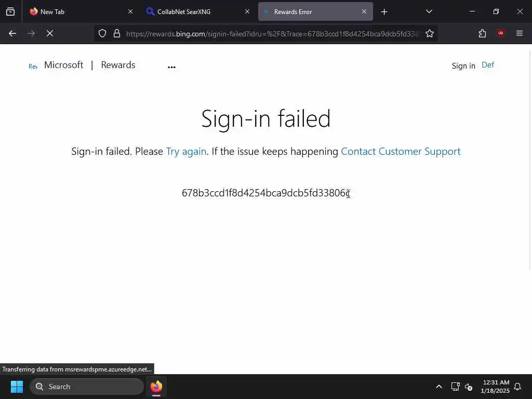The height and width of the screenshot is (399, 532).
Task: Open Contact Customer Support link
Action: 401,151
